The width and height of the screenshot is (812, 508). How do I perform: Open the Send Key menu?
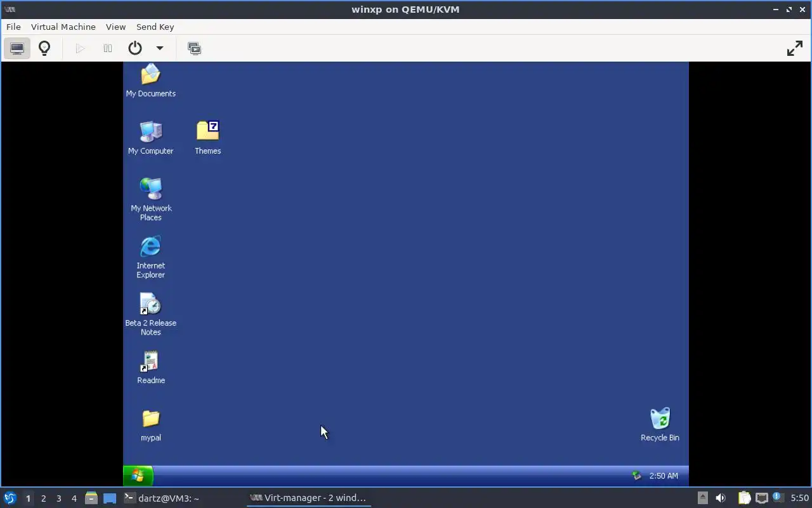pyautogui.click(x=155, y=27)
